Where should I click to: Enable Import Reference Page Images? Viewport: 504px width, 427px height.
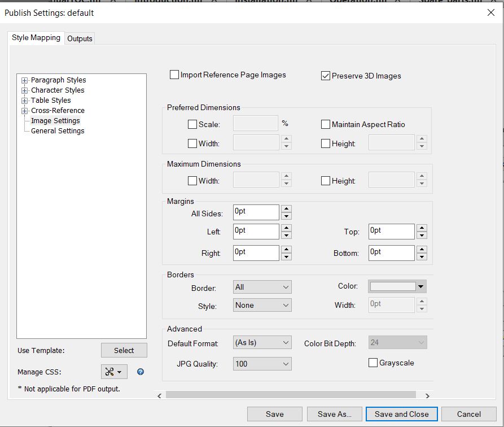point(174,74)
